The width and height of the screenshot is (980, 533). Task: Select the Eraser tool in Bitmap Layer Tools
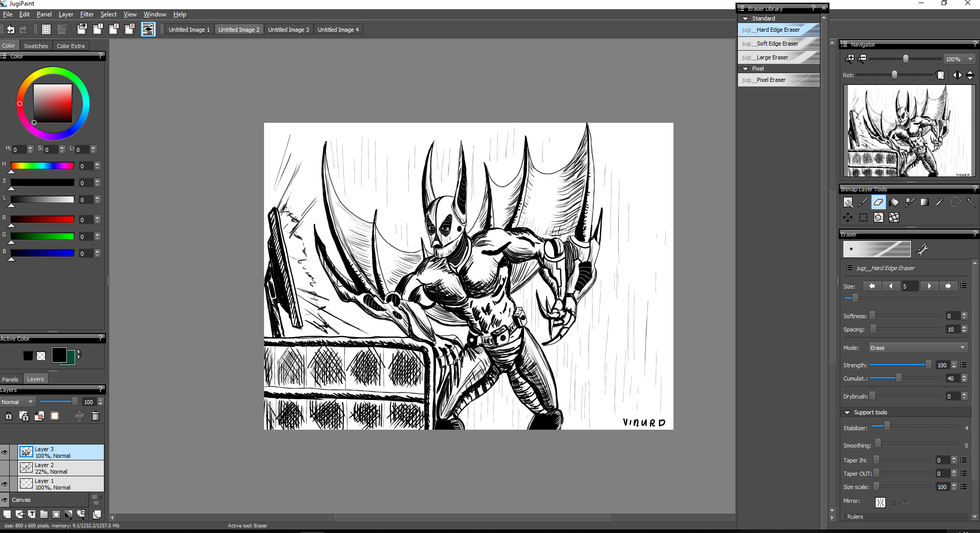879,202
